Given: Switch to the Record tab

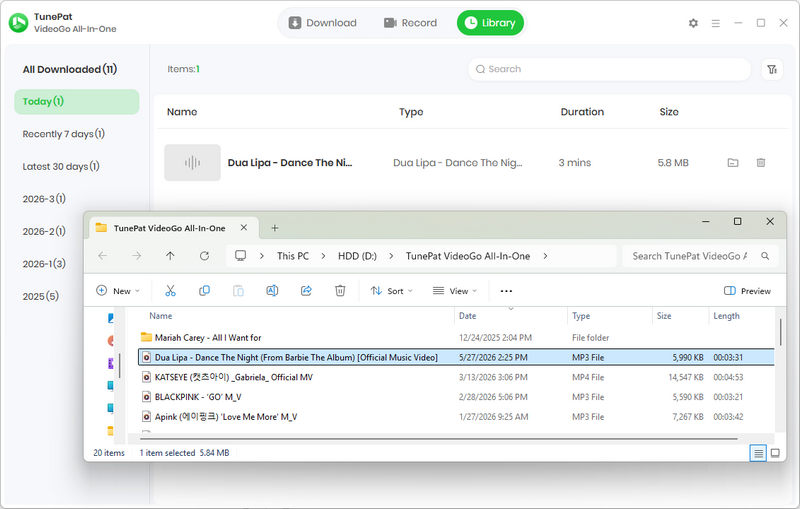Looking at the screenshot, I should point(411,23).
